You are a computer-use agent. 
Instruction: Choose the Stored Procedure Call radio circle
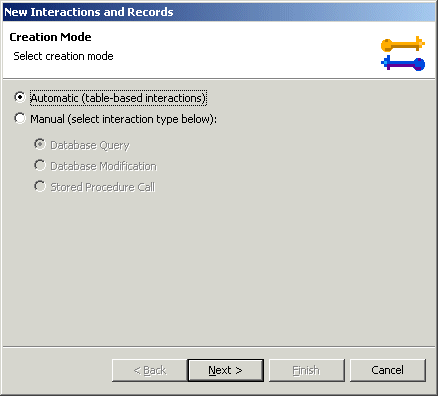(40, 186)
